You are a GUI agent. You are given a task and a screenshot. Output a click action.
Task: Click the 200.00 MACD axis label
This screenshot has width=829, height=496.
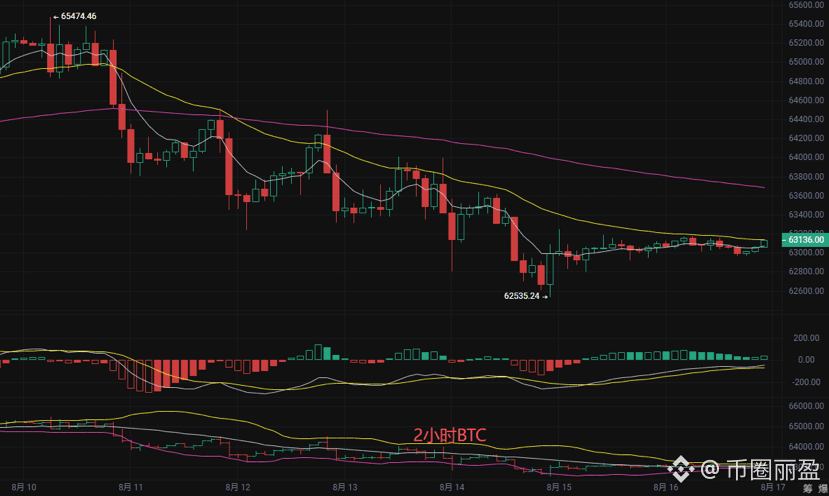coord(806,338)
